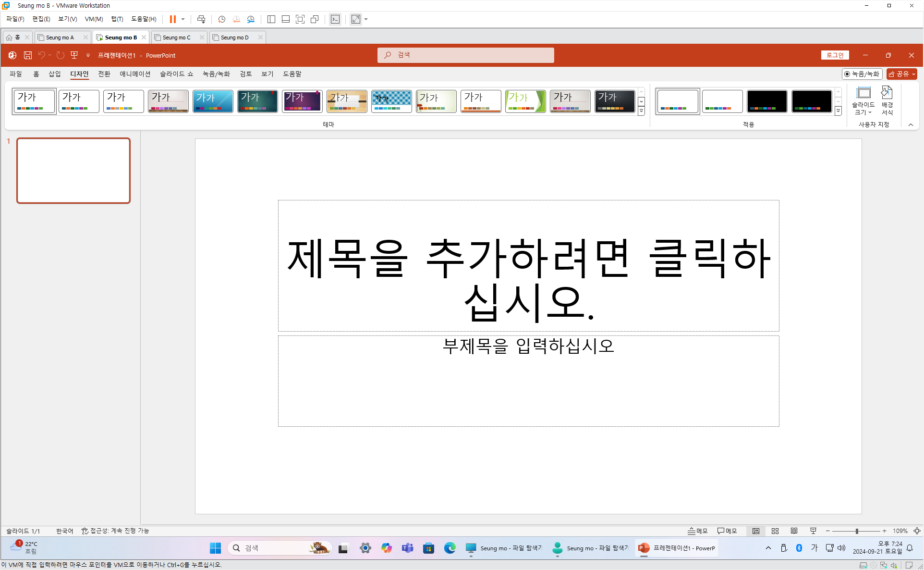The width and height of the screenshot is (924, 570).
Task: Open the Background Format (배경 서식) tool
Action: (887, 101)
